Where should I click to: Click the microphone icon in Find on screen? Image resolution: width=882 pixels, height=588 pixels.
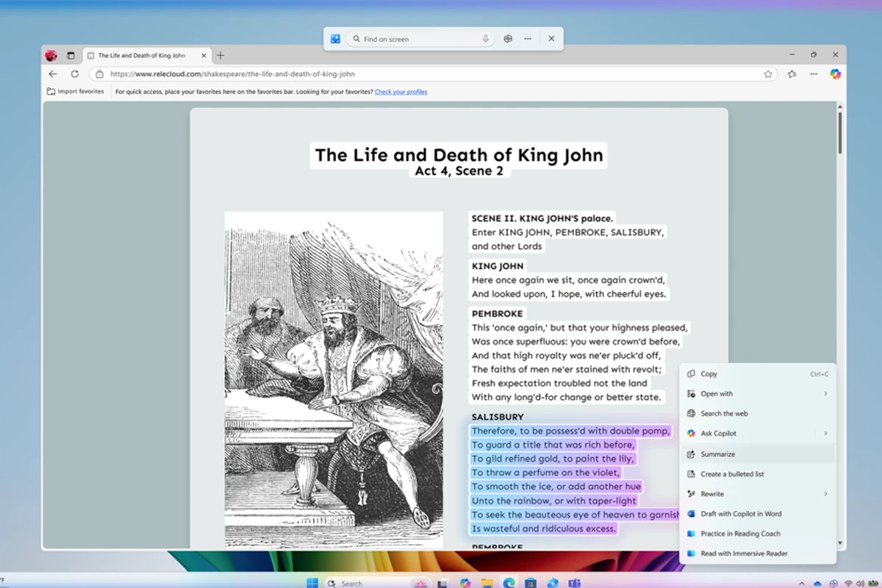click(486, 39)
